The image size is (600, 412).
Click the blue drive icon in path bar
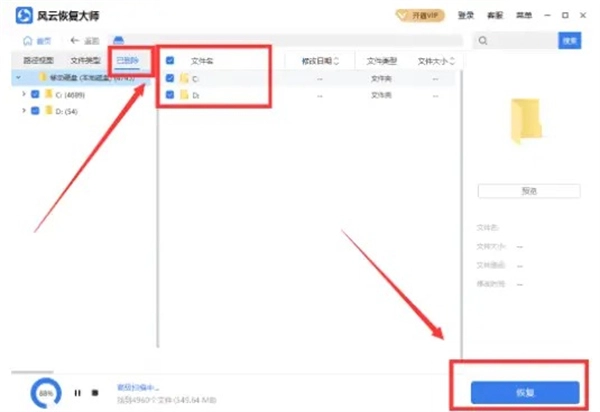point(118,41)
